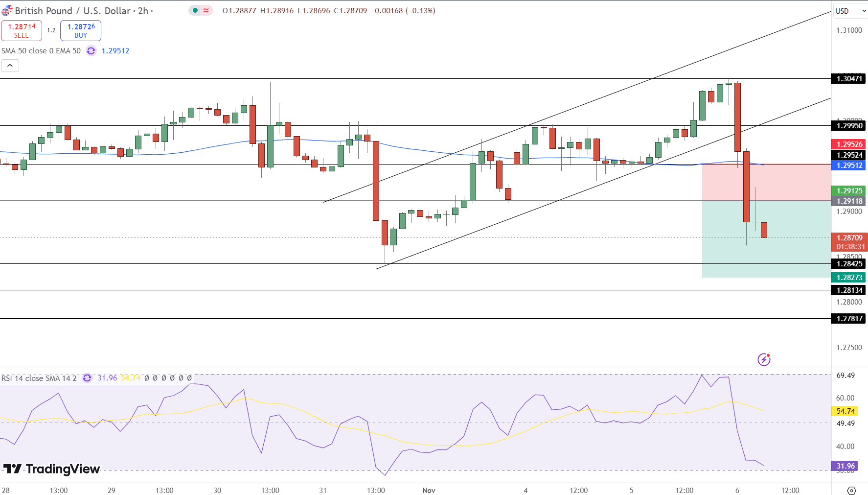Click the red short position risk zone

click(x=766, y=183)
